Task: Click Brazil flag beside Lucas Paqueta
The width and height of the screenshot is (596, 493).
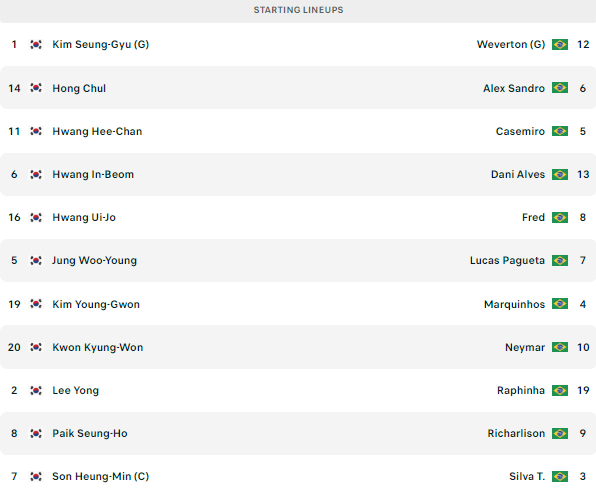Action: 560,260
